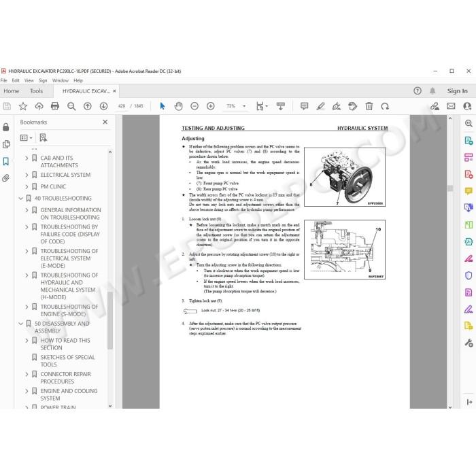Activate the hand pan tool
Image resolution: width=476 pixels, height=476 pixels.
click(x=178, y=106)
